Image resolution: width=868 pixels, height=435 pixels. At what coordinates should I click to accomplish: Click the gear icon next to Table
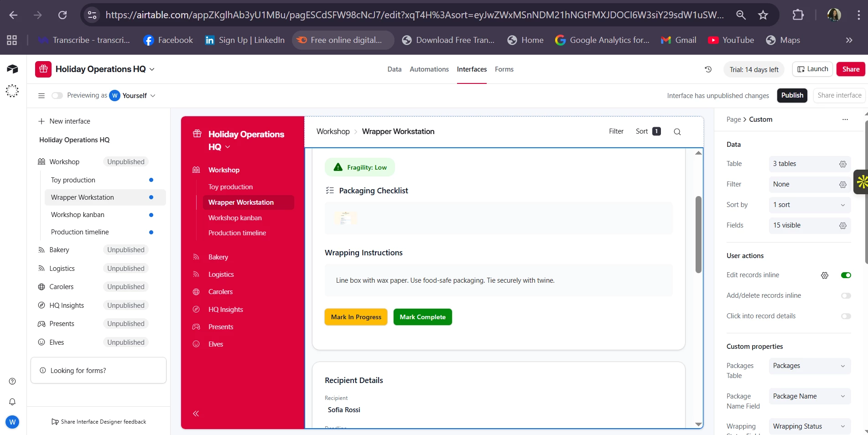843,164
